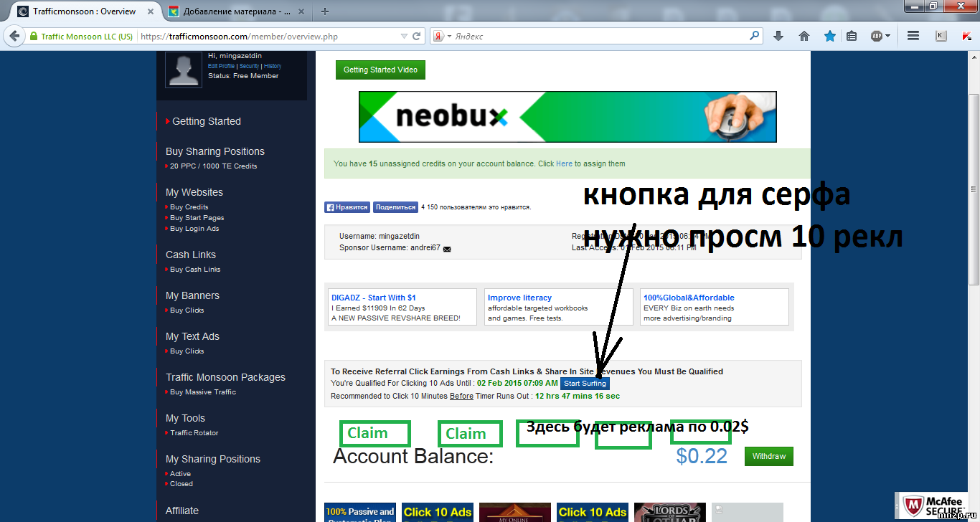
Task: Open Traffic Monsoon Packages section
Action: coord(225,377)
